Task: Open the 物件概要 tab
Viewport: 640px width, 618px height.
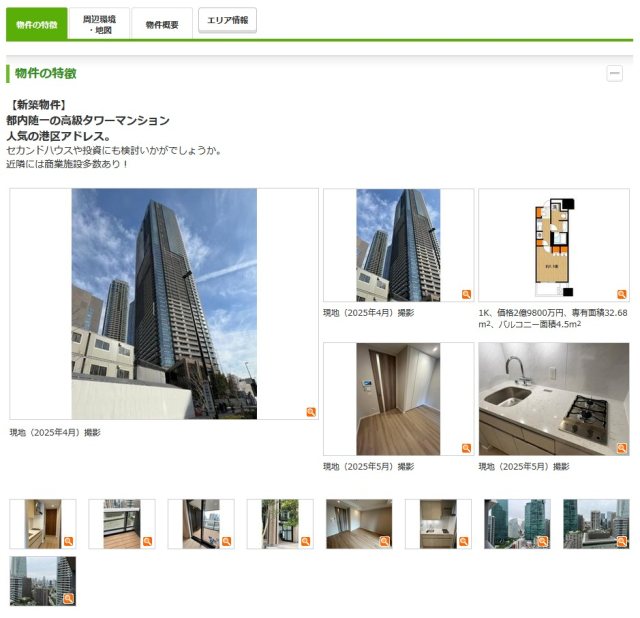Action: click(161, 24)
